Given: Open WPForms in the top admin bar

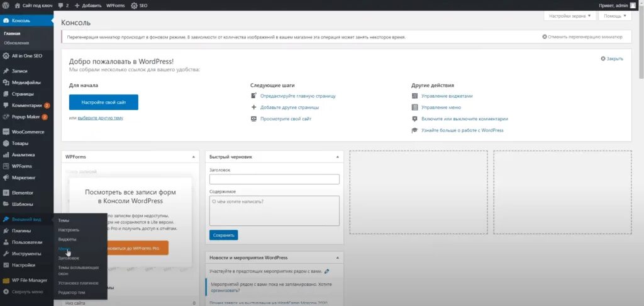Looking at the screenshot, I should (116, 6).
